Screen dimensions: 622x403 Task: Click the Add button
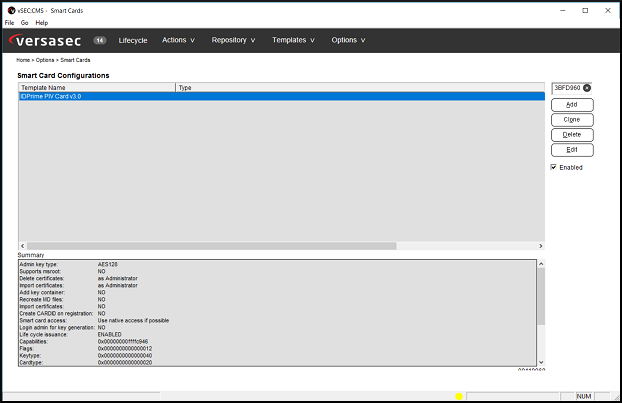pos(572,105)
